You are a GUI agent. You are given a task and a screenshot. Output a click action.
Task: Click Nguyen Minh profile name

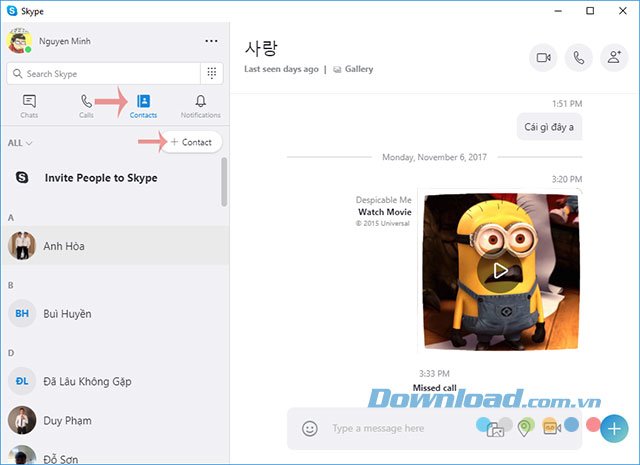[64, 41]
